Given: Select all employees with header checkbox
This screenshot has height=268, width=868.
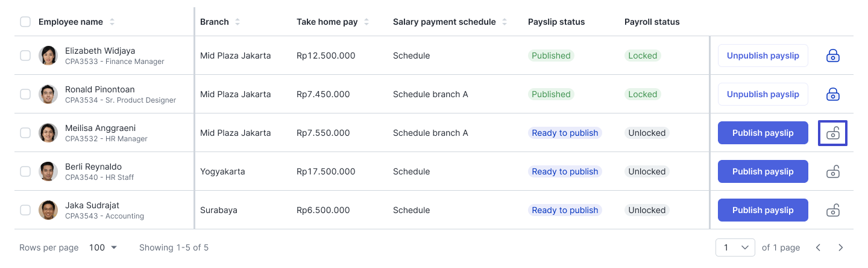Looking at the screenshot, I should coord(25,22).
